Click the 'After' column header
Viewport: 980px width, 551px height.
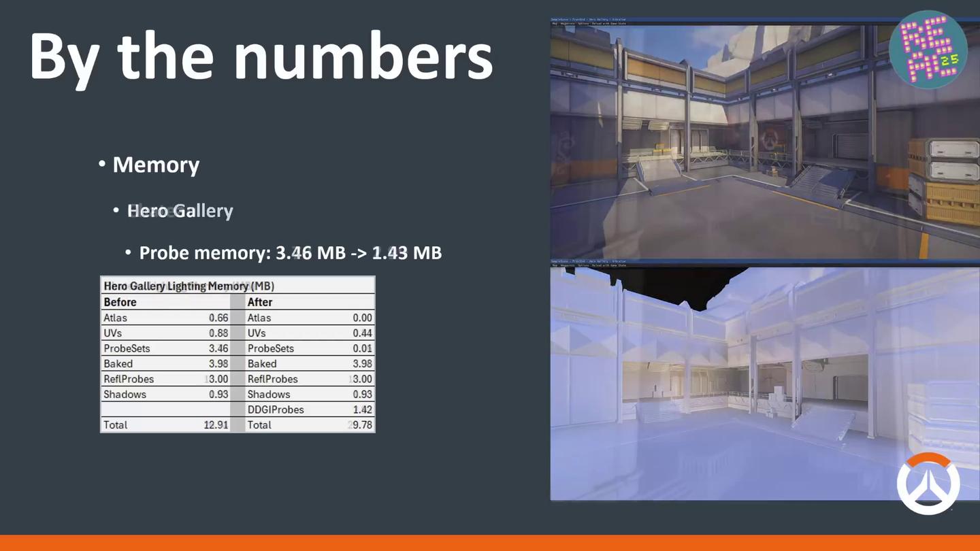point(260,302)
